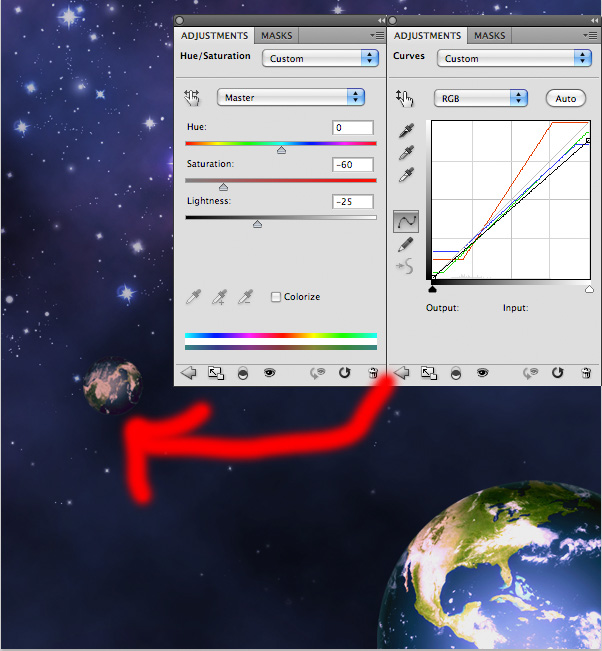Switch to Adjustments tab in Curves panel
The width and height of the screenshot is (602, 651).
point(427,36)
